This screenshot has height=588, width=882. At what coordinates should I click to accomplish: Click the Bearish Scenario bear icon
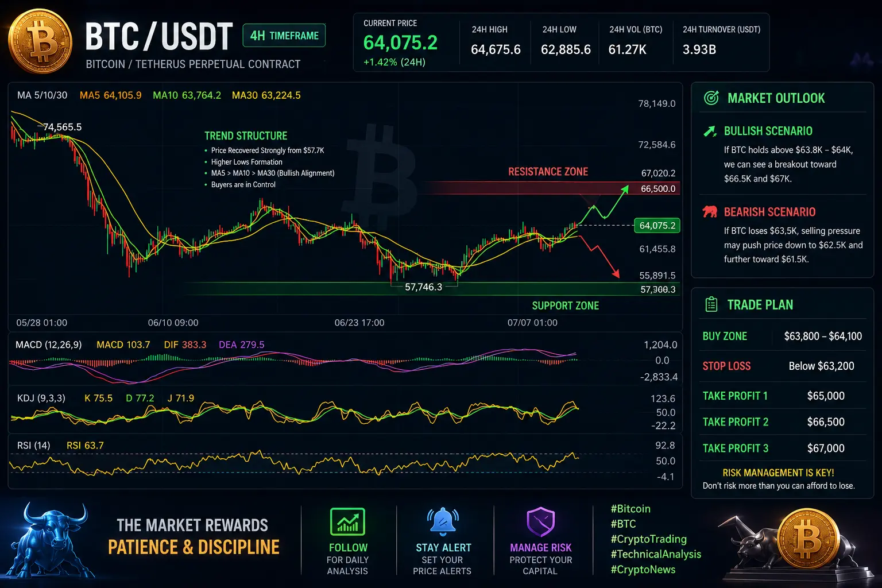(710, 212)
